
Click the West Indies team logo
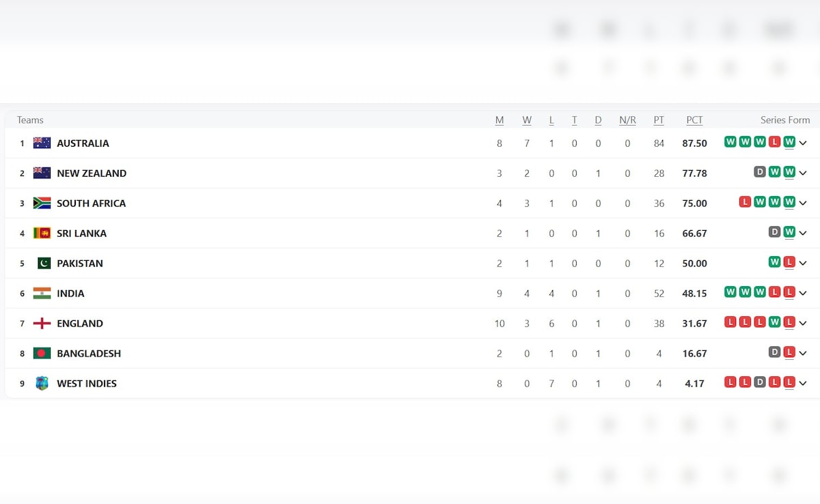[42, 383]
